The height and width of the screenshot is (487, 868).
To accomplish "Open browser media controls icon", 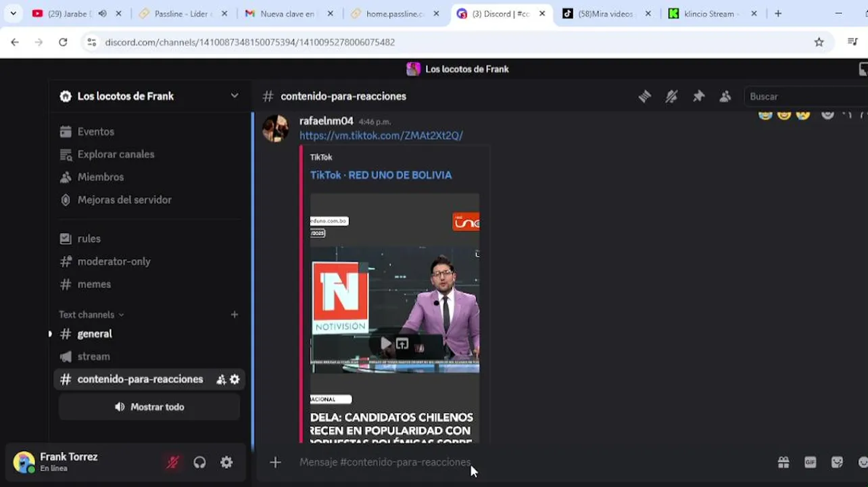I will [x=852, y=42].
